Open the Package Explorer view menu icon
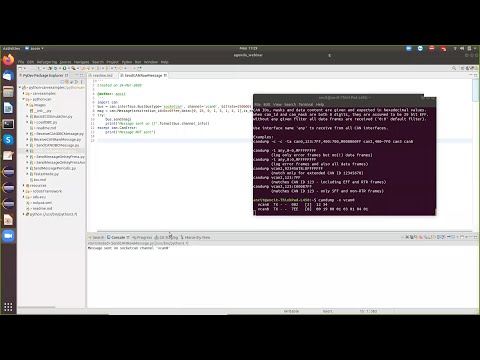Viewport: 480px width, 360px height. click(81, 82)
